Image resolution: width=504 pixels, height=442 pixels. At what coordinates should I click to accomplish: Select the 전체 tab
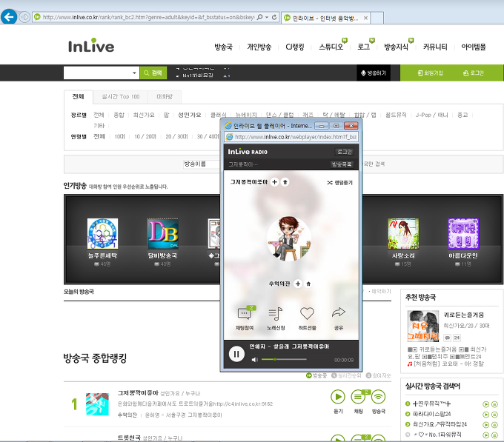pyautogui.click(x=78, y=96)
